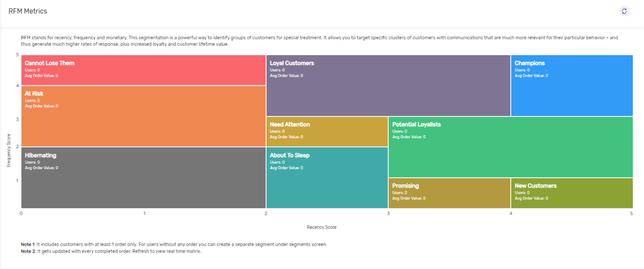Click 'Users: 0' under Need Attention

pyautogui.click(x=277, y=131)
